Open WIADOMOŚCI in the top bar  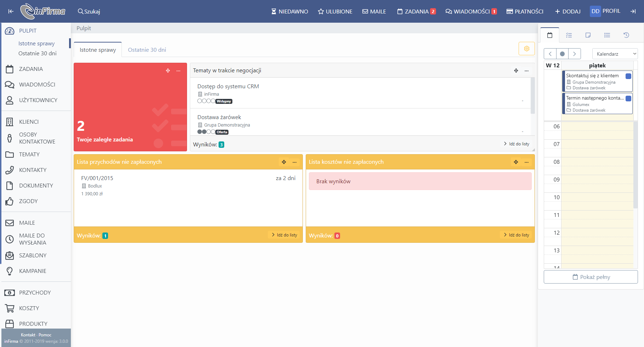point(471,11)
